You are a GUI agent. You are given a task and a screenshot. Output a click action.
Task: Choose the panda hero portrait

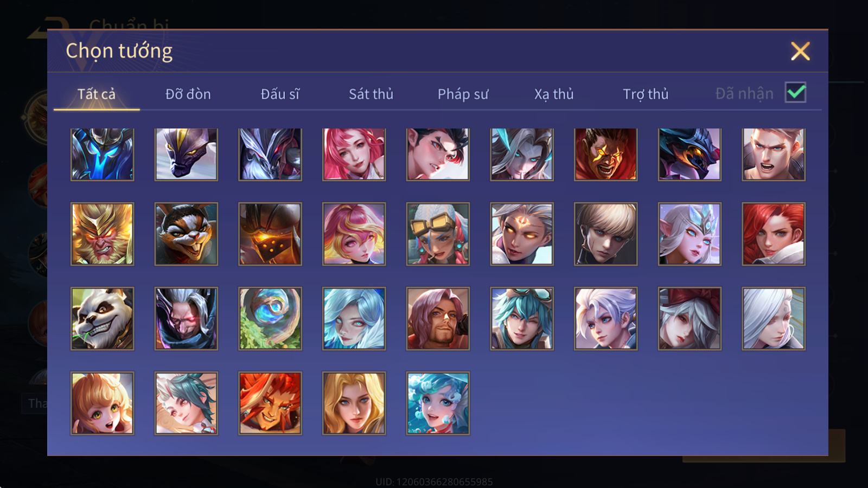102,318
